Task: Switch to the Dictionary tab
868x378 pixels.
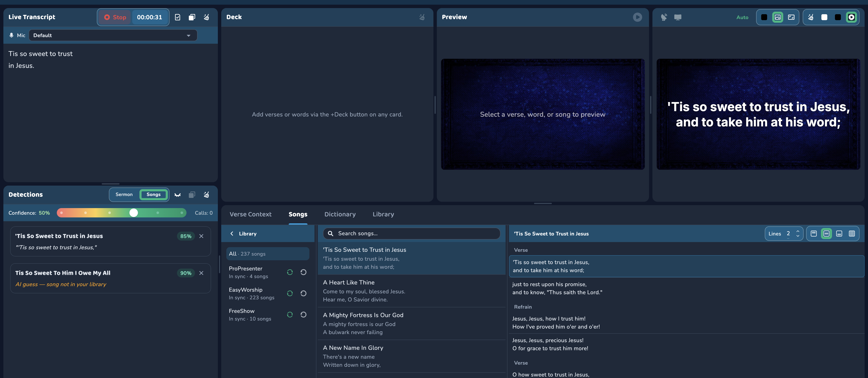Action: click(340, 214)
